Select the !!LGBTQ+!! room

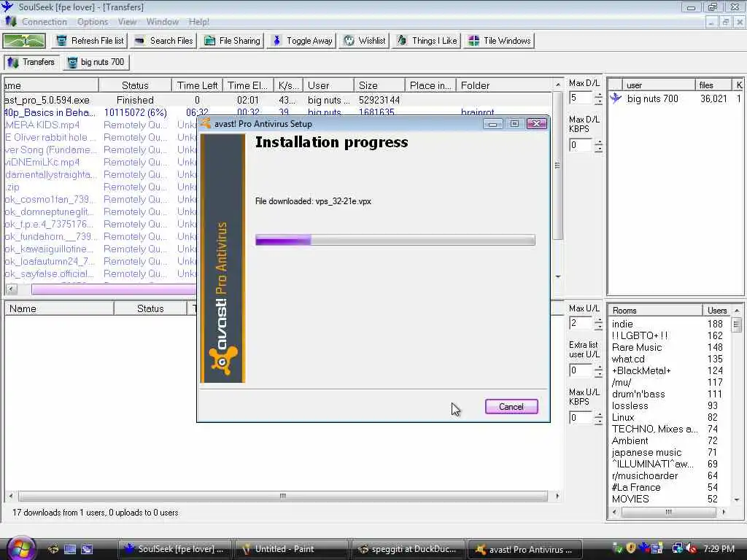click(x=670, y=335)
